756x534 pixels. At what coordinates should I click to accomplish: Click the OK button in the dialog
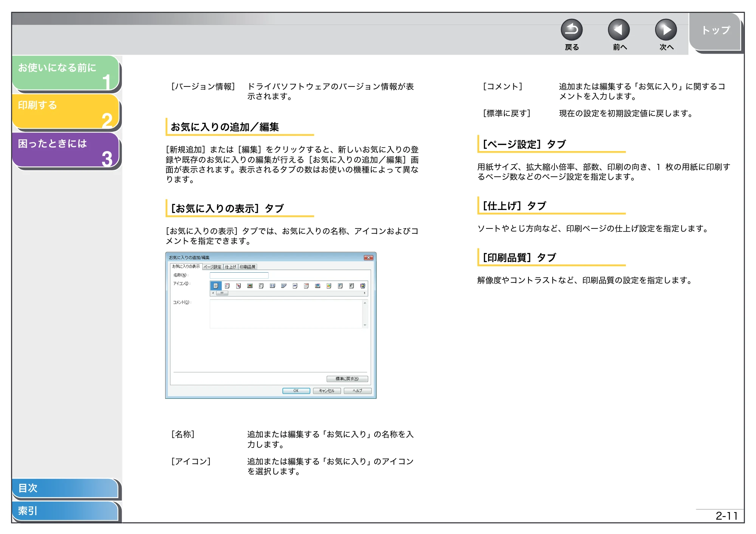click(x=296, y=391)
